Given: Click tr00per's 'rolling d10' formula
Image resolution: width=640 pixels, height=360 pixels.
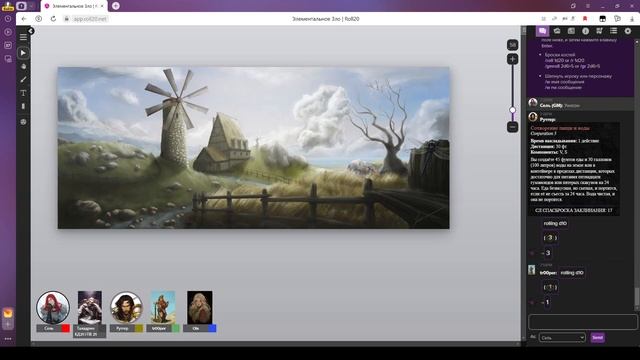Looking at the screenshot, I should (572, 273).
